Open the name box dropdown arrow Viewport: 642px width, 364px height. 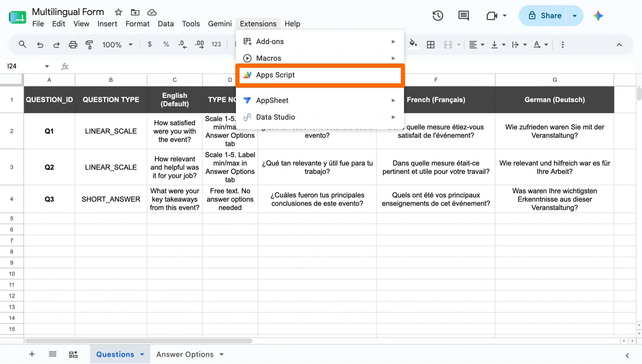pos(47,66)
